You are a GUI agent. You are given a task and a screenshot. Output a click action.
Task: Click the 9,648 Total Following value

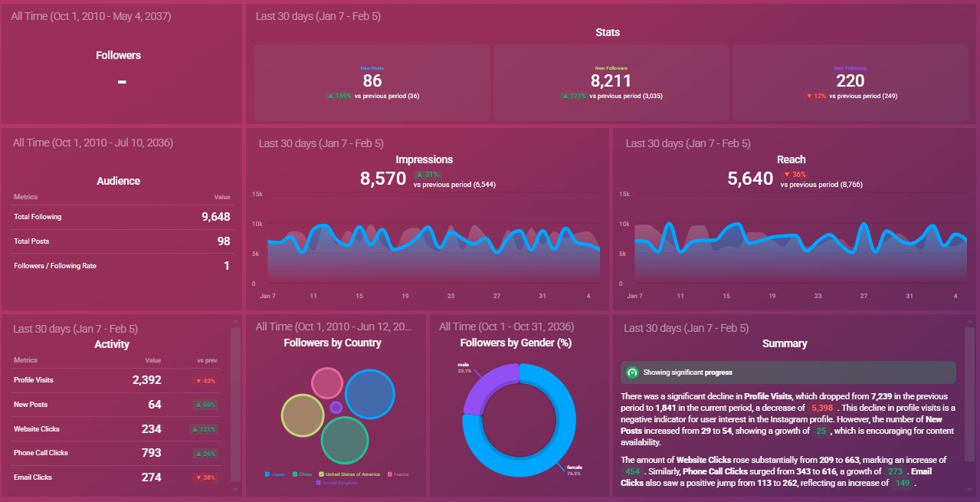click(x=216, y=217)
